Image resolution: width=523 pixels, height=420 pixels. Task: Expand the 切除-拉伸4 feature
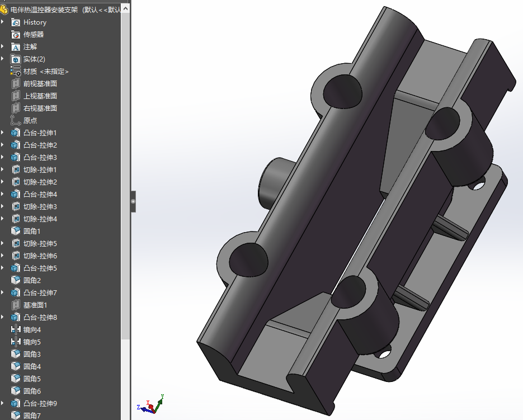tap(3, 219)
